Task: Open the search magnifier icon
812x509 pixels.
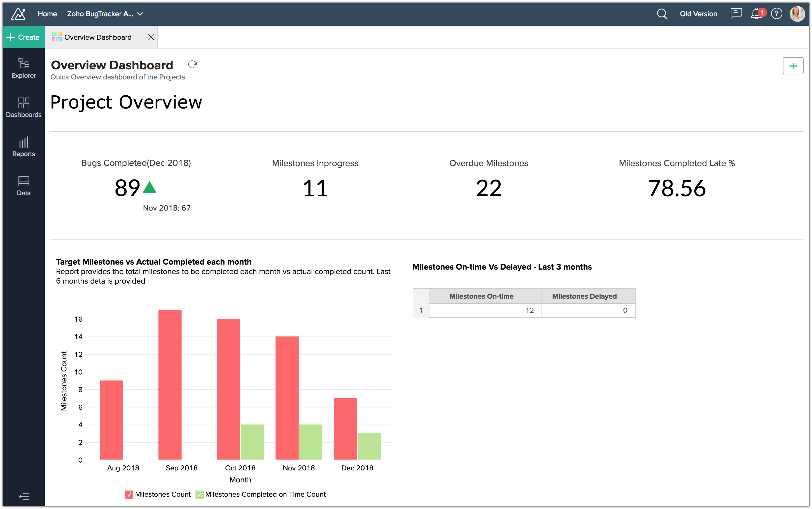Action: point(662,14)
